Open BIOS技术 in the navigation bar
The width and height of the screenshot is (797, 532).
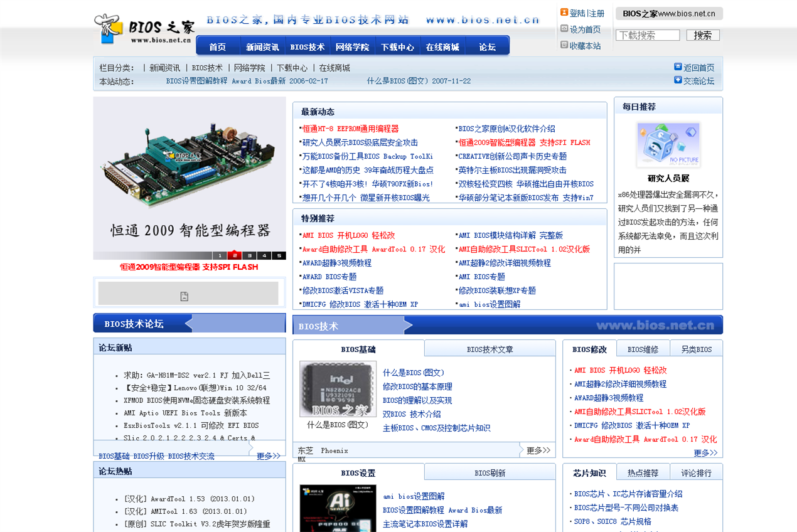(308, 47)
